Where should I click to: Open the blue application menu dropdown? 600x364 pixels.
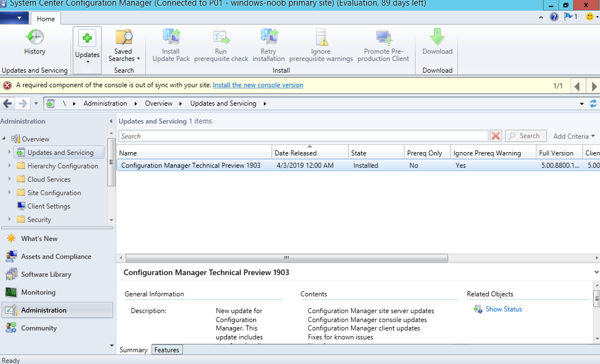14,18
